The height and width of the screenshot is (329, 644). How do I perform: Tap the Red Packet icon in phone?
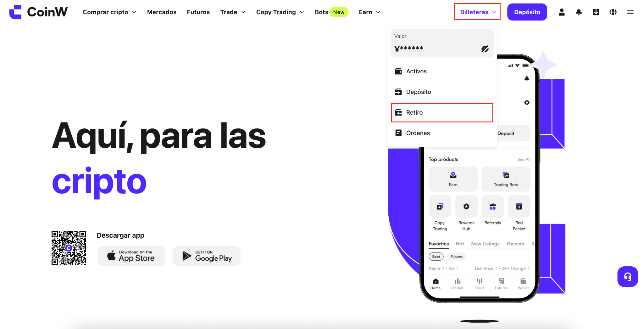[x=519, y=207]
